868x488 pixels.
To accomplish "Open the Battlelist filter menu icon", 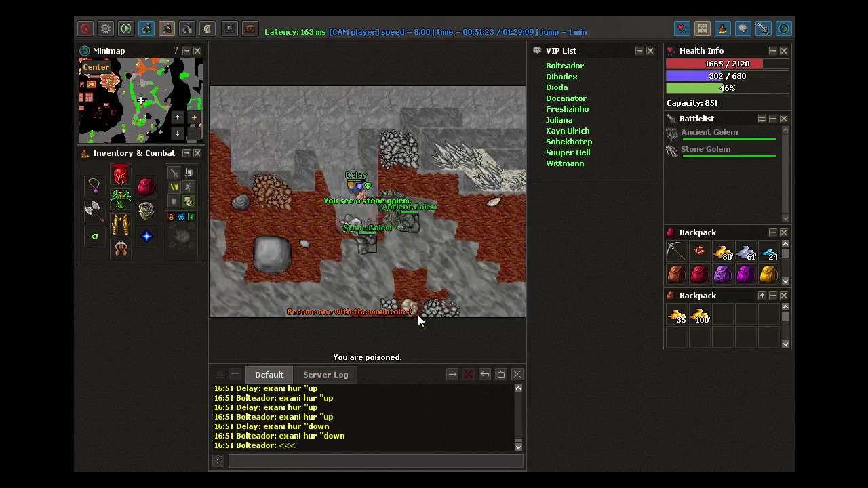I will pos(762,119).
